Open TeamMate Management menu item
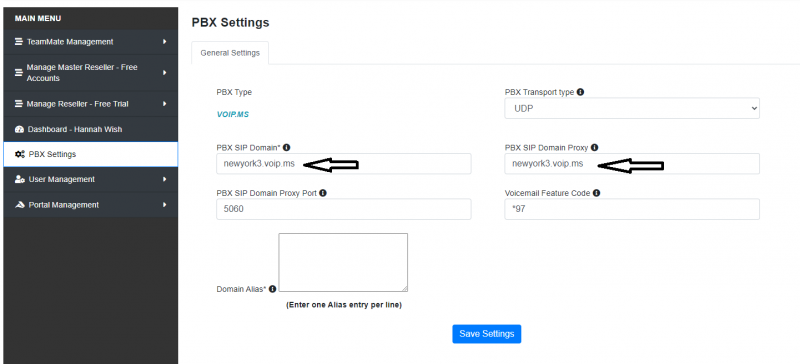The image size is (800, 364). click(91, 42)
